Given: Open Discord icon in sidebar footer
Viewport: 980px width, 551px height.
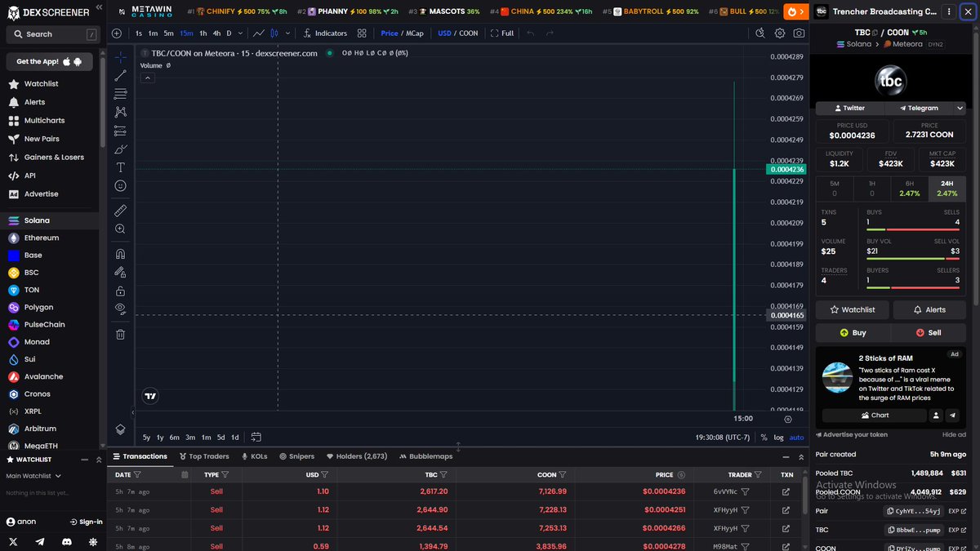Looking at the screenshot, I should pyautogui.click(x=67, y=541).
